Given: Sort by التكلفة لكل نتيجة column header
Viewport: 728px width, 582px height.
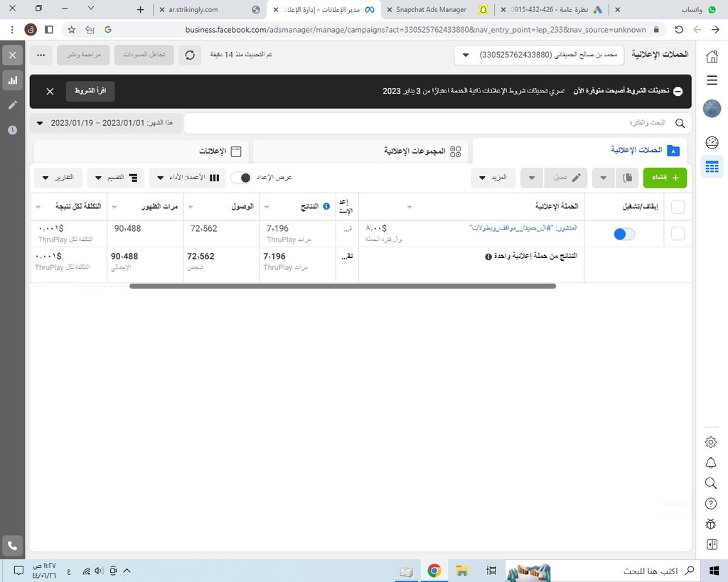Looking at the screenshot, I should pyautogui.click(x=78, y=206).
